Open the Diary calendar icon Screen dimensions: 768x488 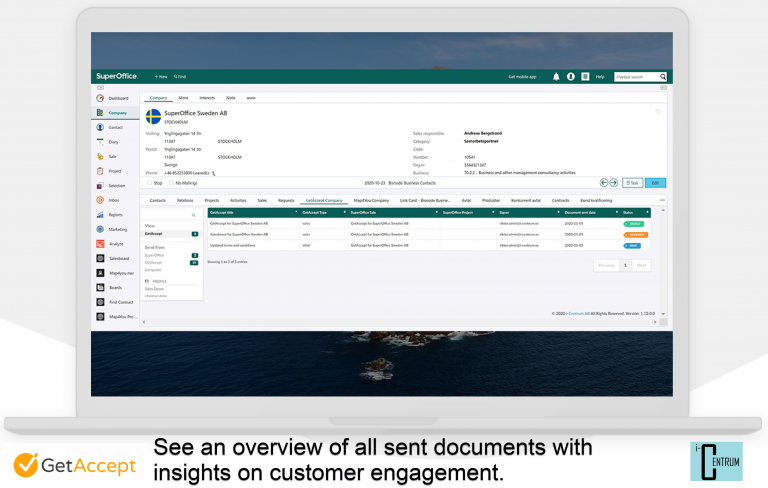click(x=100, y=142)
